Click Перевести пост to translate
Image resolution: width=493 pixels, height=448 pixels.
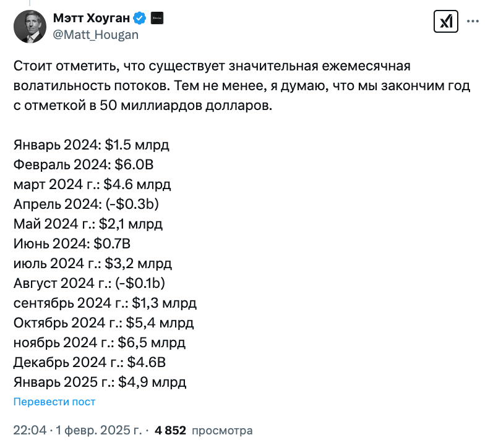[x=54, y=402]
